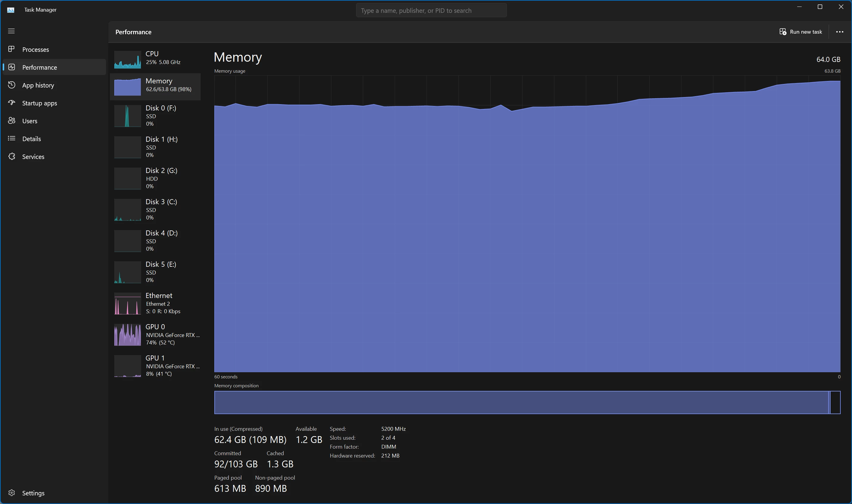
Task: Open the Ethernet performance view
Action: coord(155,303)
